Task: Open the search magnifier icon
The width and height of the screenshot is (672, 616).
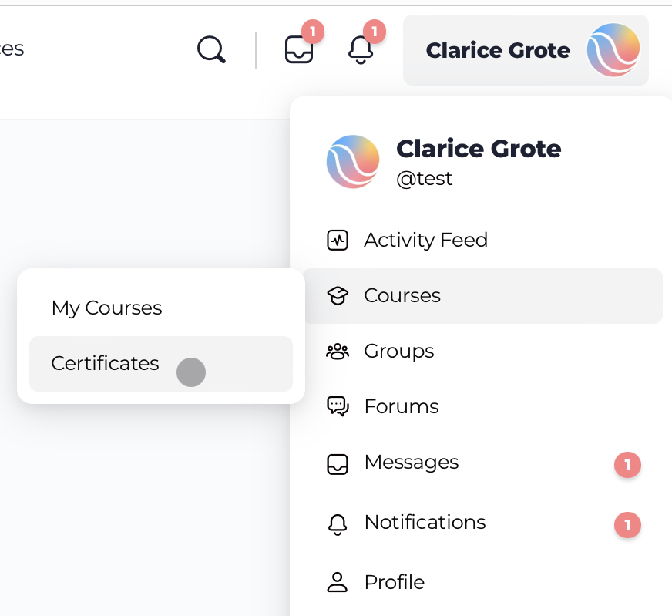Action: point(211,49)
